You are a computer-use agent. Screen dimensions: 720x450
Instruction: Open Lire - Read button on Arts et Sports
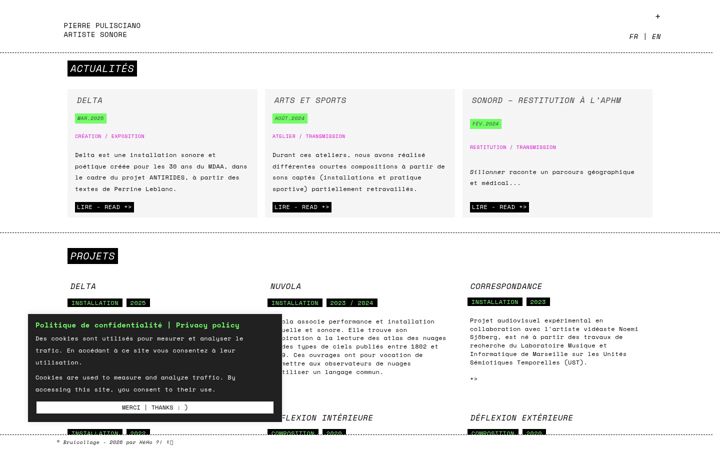302,207
